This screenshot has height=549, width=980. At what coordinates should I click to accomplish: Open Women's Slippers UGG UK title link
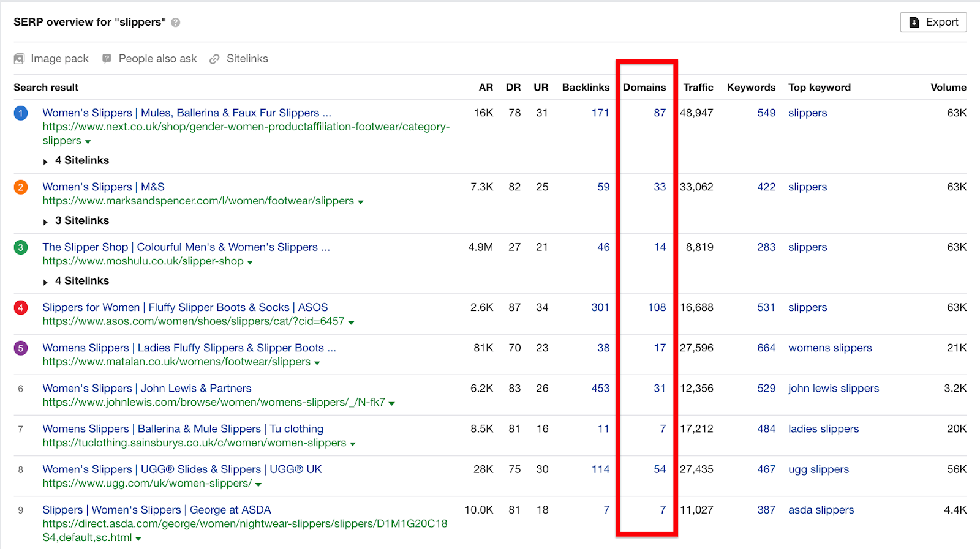[182, 469]
